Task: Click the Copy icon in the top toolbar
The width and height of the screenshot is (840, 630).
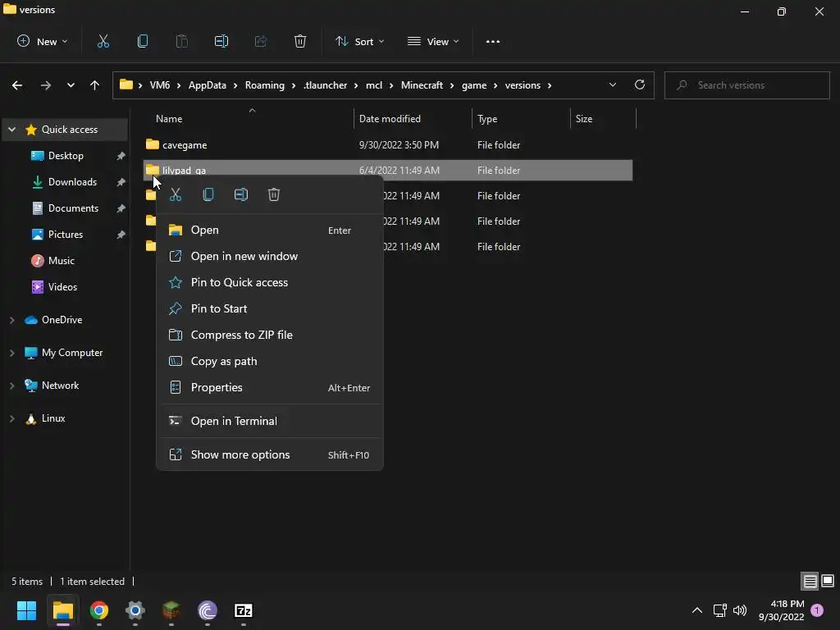Action: click(143, 41)
